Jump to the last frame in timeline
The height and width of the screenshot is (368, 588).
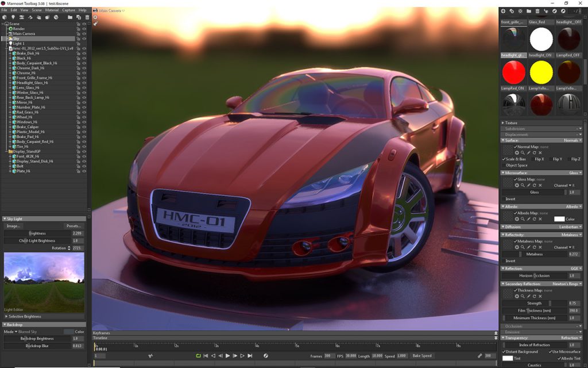(250, 356)
